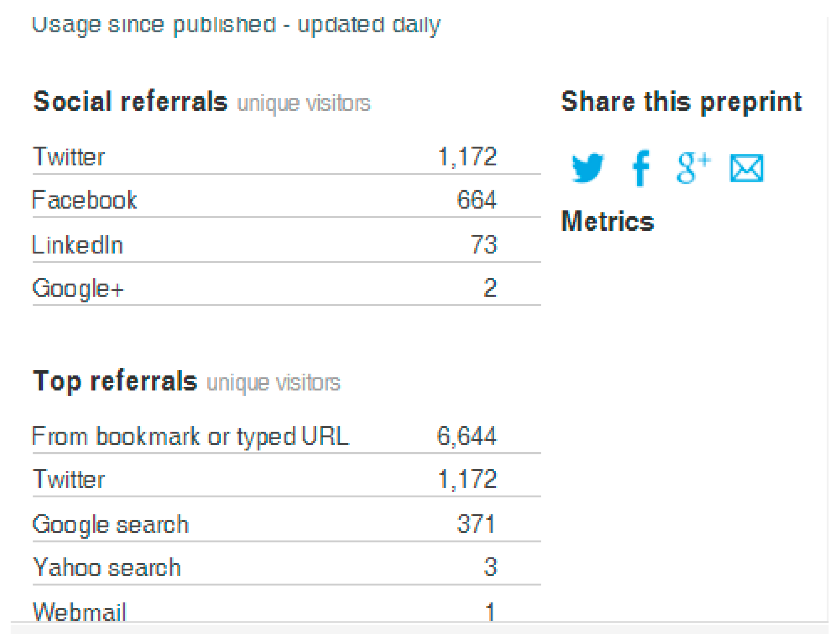Screen dimensions: 837x644
Task: Click the Metrics heading
Action: click(608, 222)
